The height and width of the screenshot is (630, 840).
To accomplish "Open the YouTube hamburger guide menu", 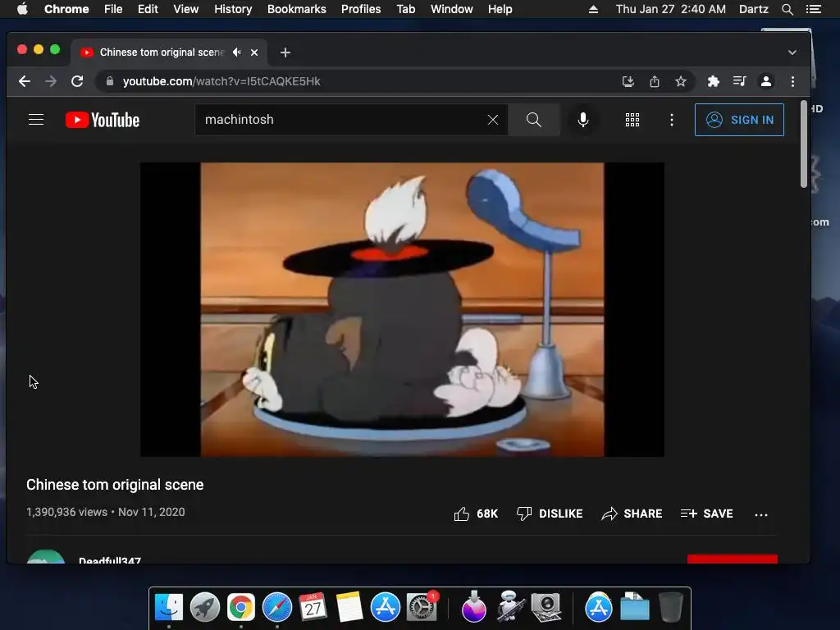I will coord(36,120).
